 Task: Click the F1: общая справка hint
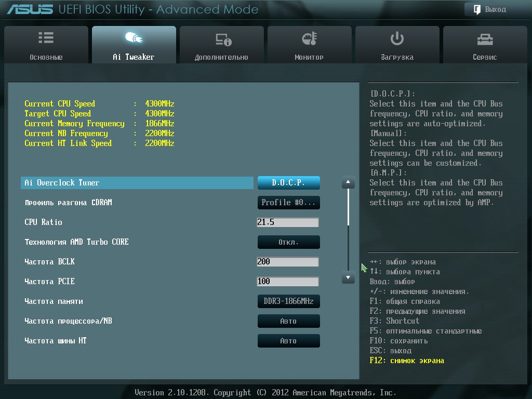pos(405,301)
